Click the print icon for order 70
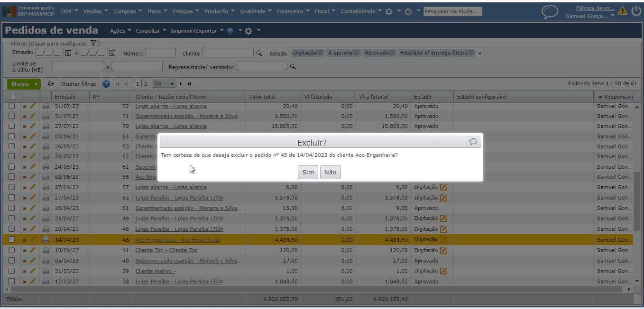 coord(46,126)
